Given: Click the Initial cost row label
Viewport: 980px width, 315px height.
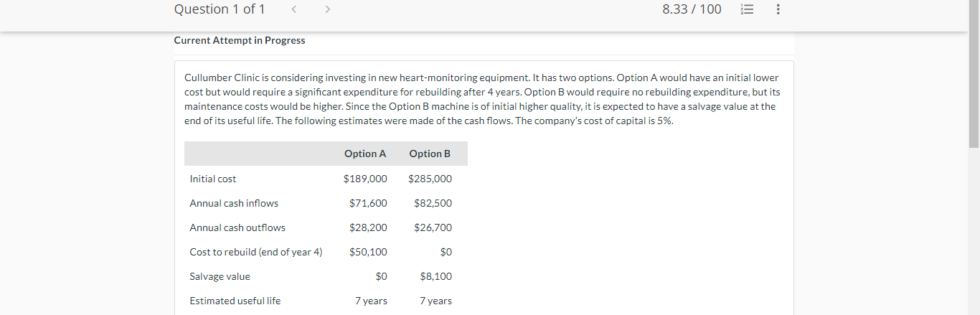Looking at the screenshot, I should point(213,179).
